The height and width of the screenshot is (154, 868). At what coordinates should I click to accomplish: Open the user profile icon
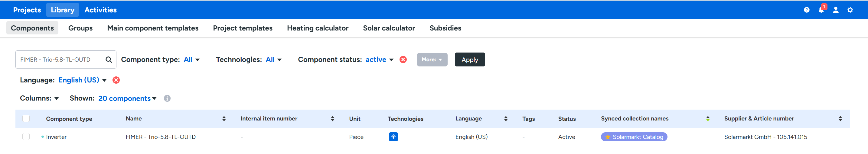click(x=836, y=10)
